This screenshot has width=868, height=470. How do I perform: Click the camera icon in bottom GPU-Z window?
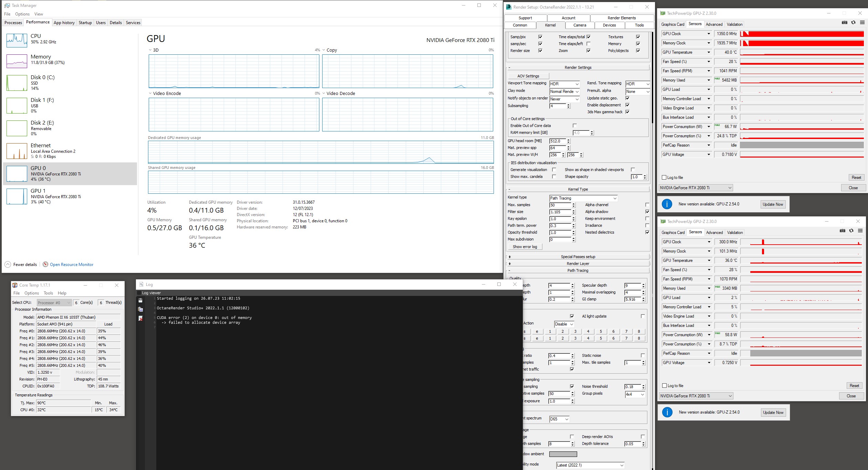(842, 231)
